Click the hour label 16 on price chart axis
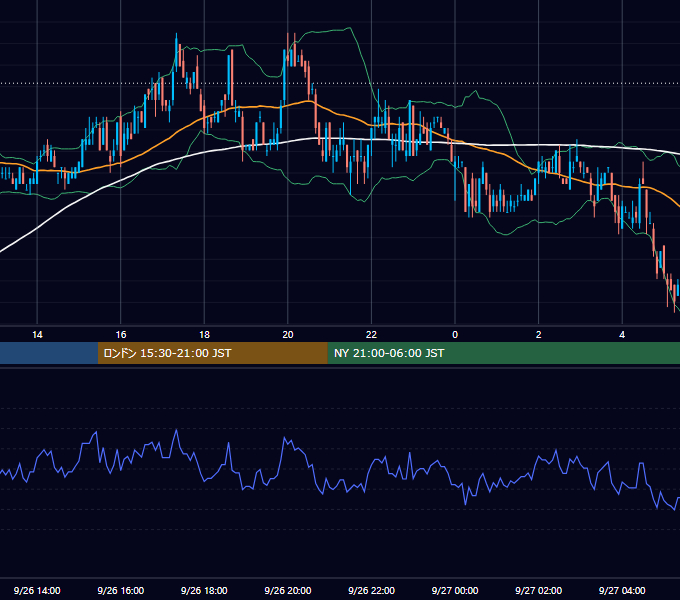 point(121,335)
